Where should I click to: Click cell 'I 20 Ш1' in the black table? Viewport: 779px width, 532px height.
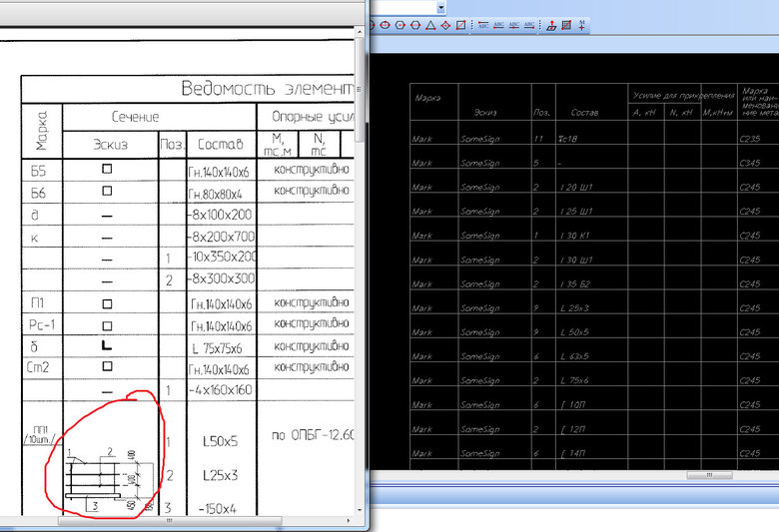[x=576, y=188]
